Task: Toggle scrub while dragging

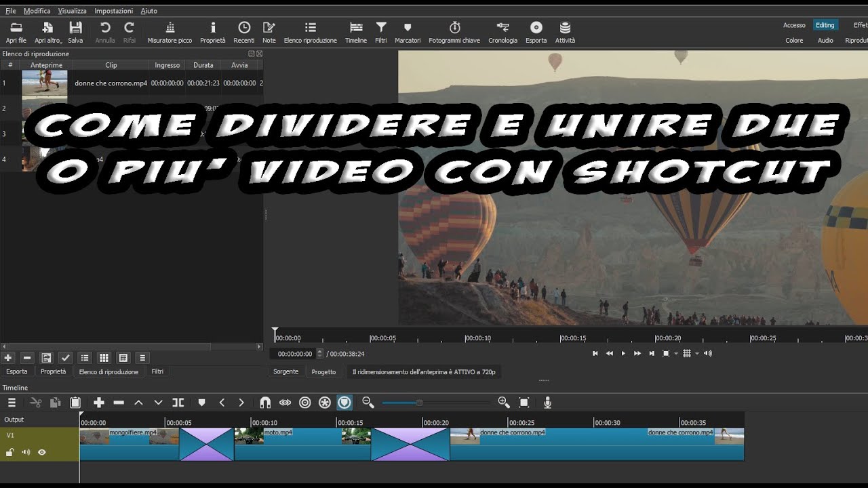Action: click(x=285, y=403)
